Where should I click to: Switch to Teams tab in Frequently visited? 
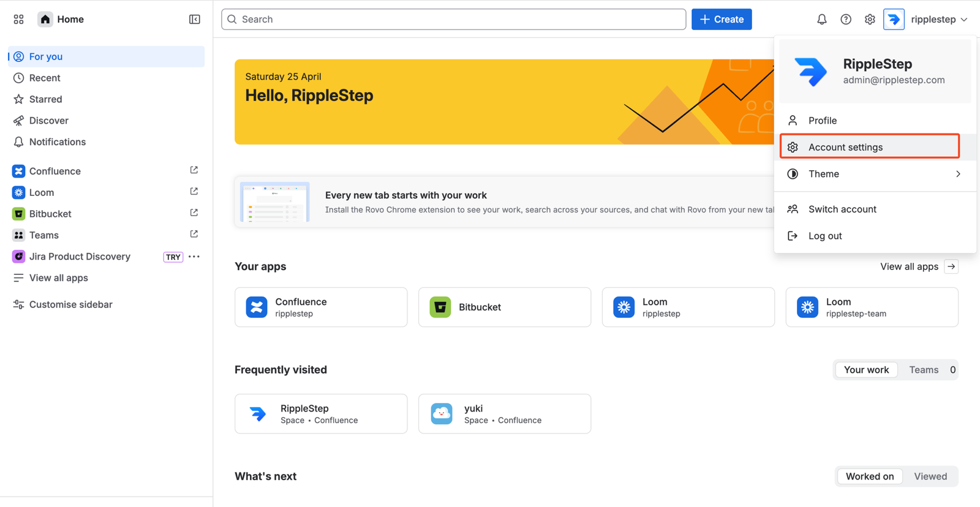click(931, 370)
